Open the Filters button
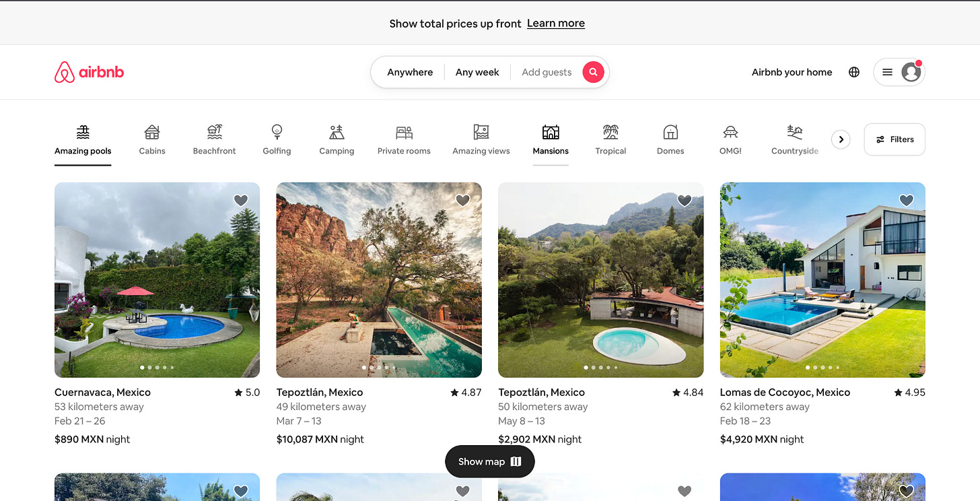 point(895,139)
